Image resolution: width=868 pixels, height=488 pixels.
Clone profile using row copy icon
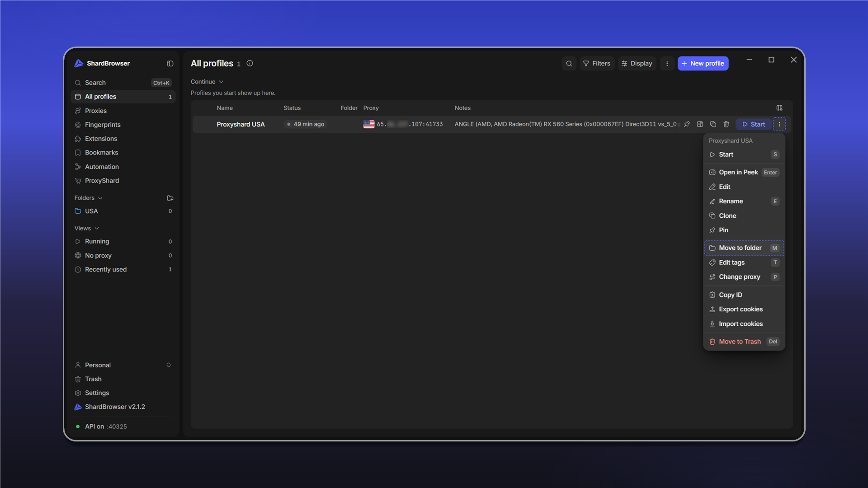[x=713, y=124]
